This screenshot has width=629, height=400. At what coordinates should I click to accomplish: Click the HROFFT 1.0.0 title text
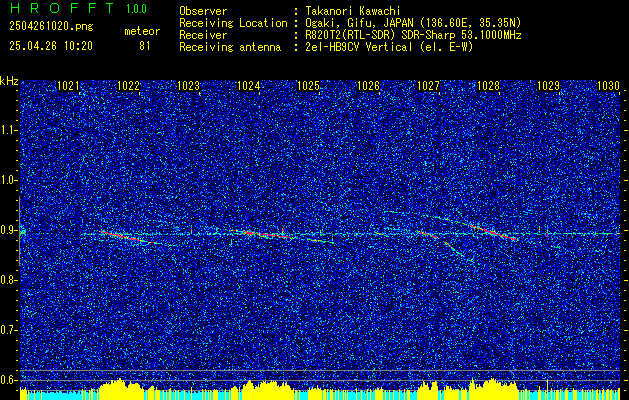tap(78, 8)
